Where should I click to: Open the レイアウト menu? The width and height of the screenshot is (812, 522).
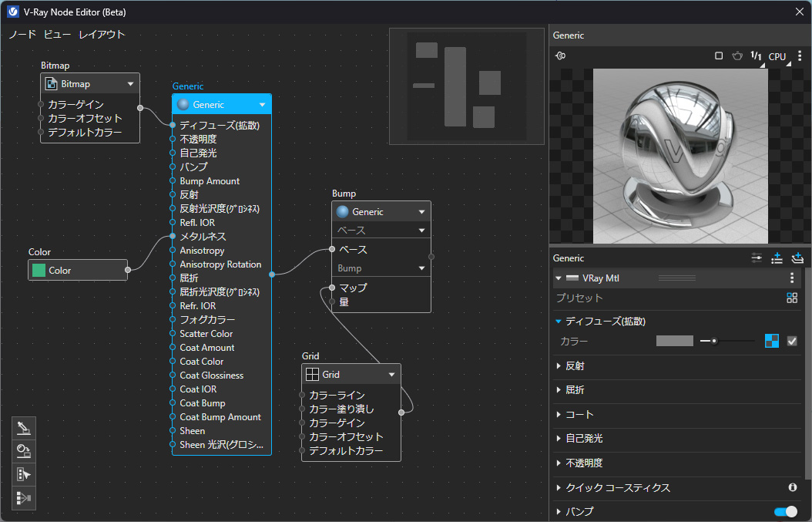102,35
